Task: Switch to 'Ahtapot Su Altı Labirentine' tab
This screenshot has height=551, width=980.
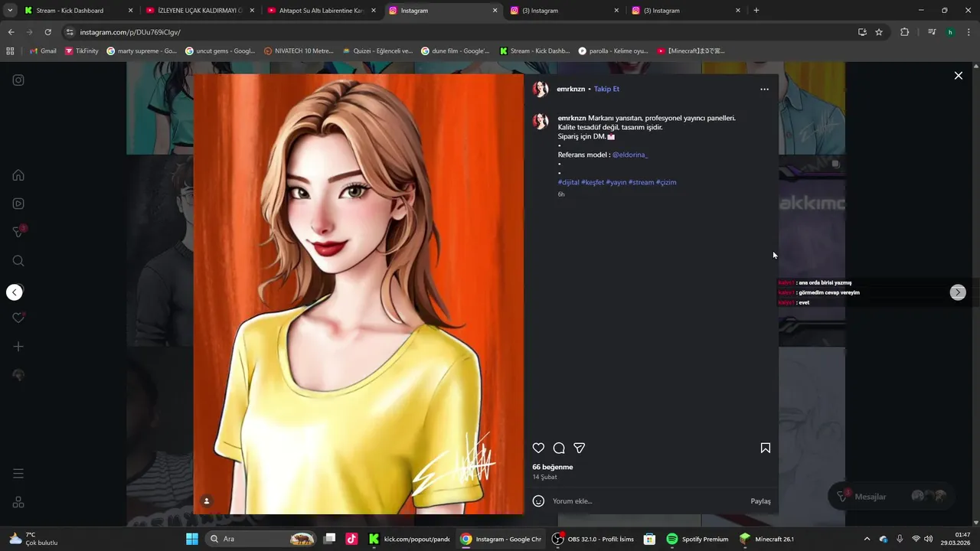Action: click(322, 11)
